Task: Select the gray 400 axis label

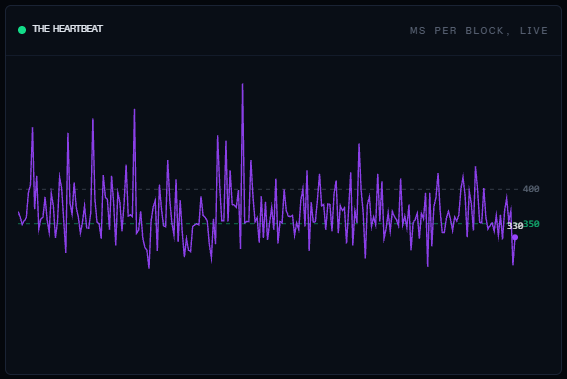Action: tap(531, 189)
